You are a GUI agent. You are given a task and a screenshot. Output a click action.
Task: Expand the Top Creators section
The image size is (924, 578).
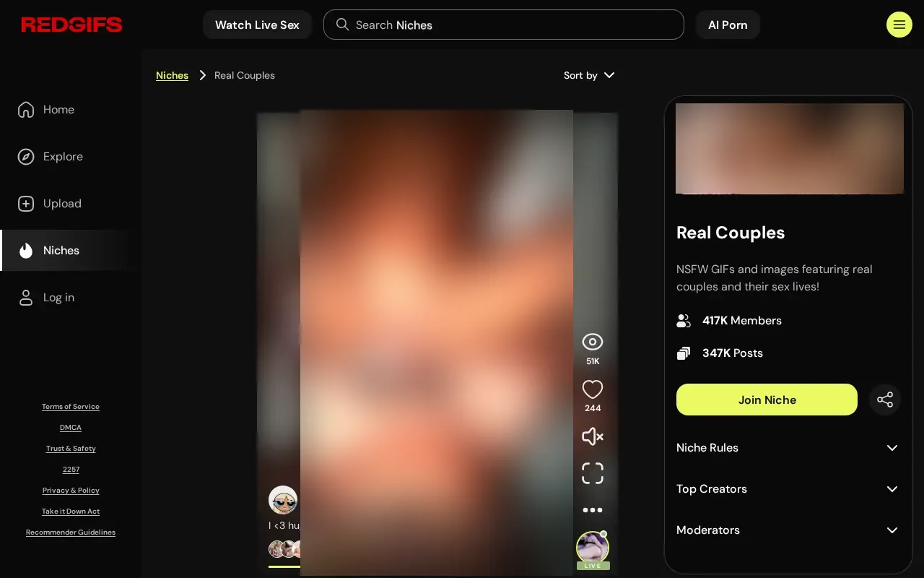click(788, 489)
